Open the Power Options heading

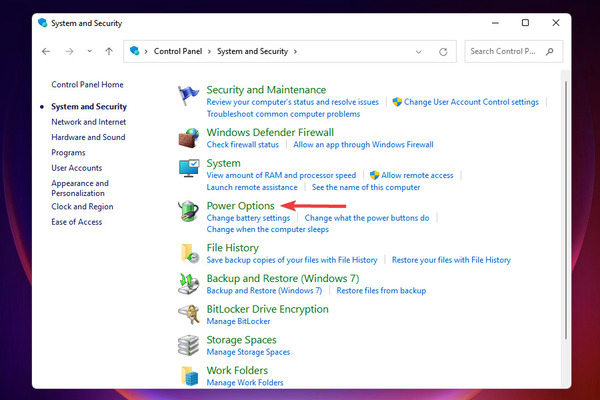240,206
